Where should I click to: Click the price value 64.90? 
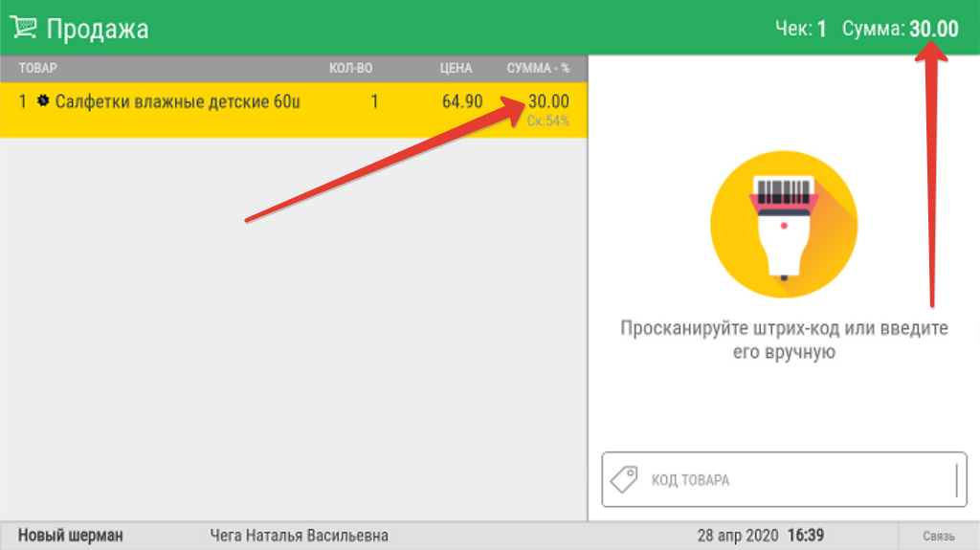click(462, 101)
